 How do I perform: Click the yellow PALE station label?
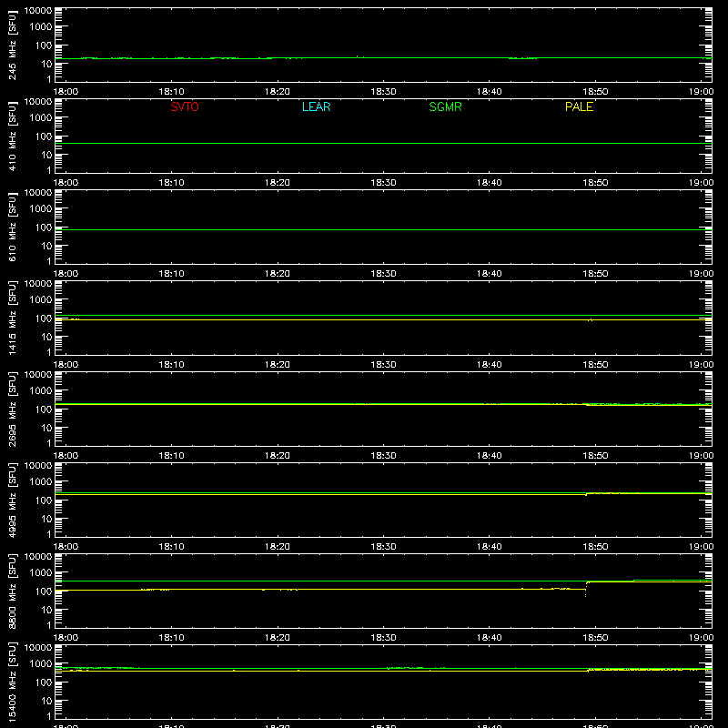click(x=579, y=106)
